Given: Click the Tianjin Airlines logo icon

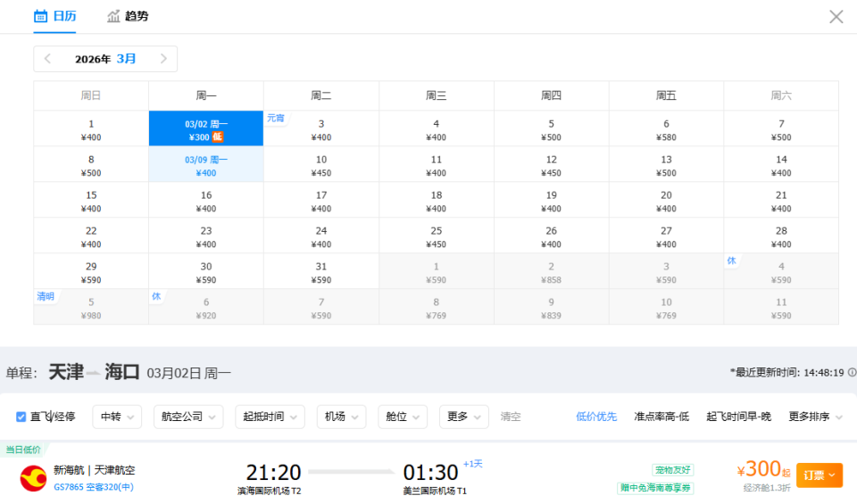Looking at the screenshot, I should click(x=33, y=478).
